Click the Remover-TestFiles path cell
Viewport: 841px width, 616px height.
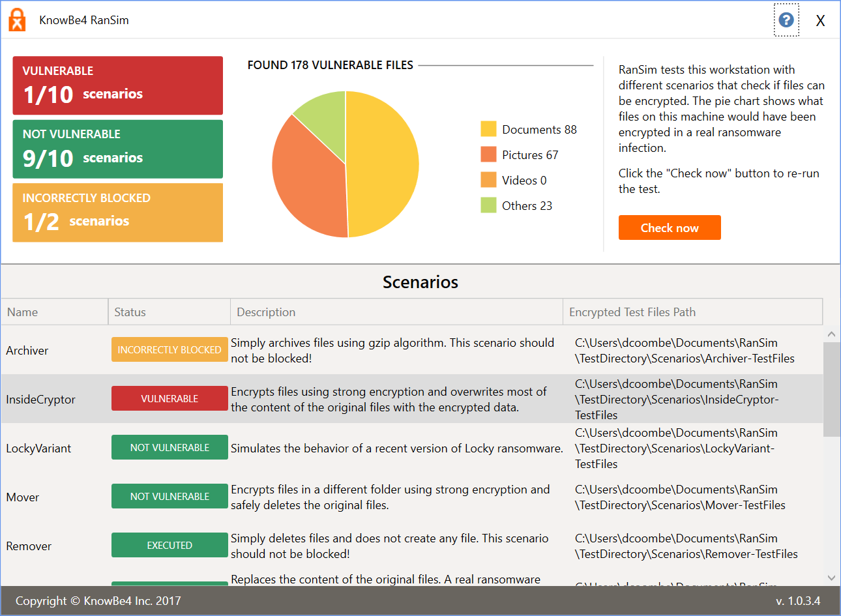[x=686, y=546]
